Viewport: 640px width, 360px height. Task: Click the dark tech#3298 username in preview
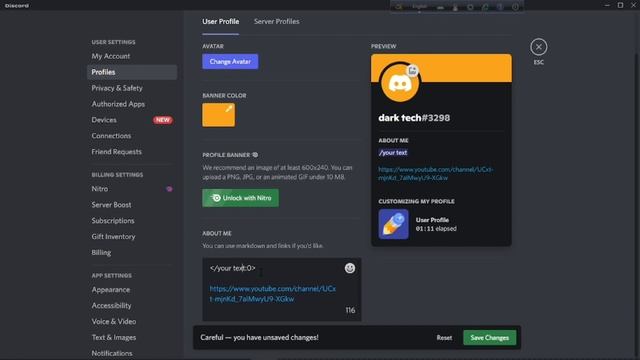click(x=414, y=118)
